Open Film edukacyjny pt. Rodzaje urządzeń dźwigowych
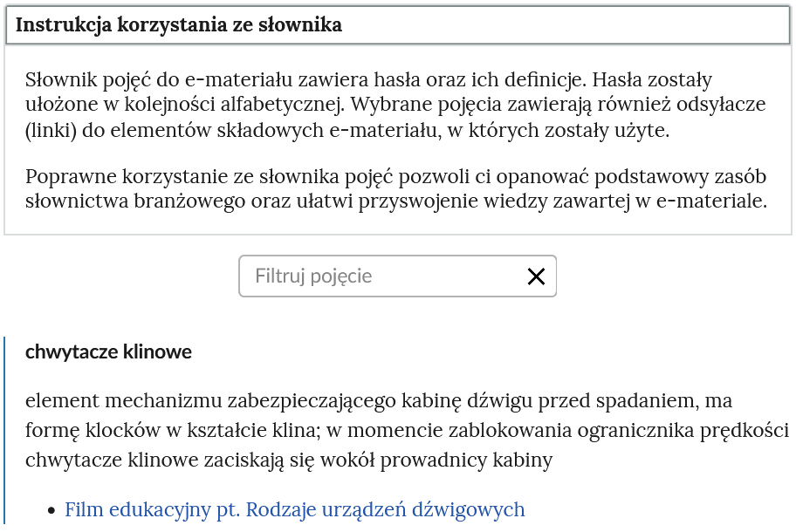This screenshot has width=796, height=532. tap(292, 509)
